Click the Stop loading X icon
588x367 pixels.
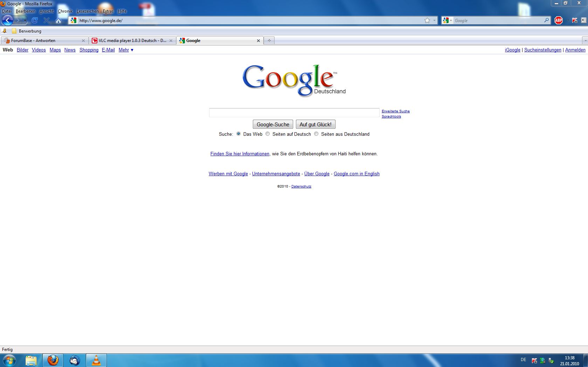coord(47,20)
